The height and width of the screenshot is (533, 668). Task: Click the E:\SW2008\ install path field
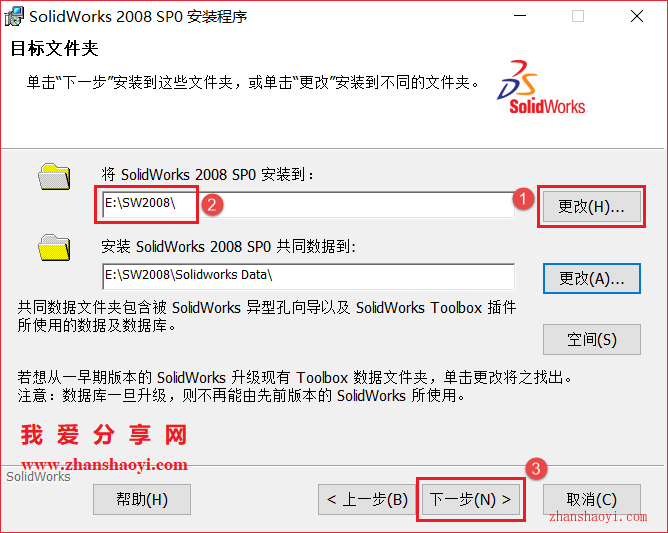[308, 205]
